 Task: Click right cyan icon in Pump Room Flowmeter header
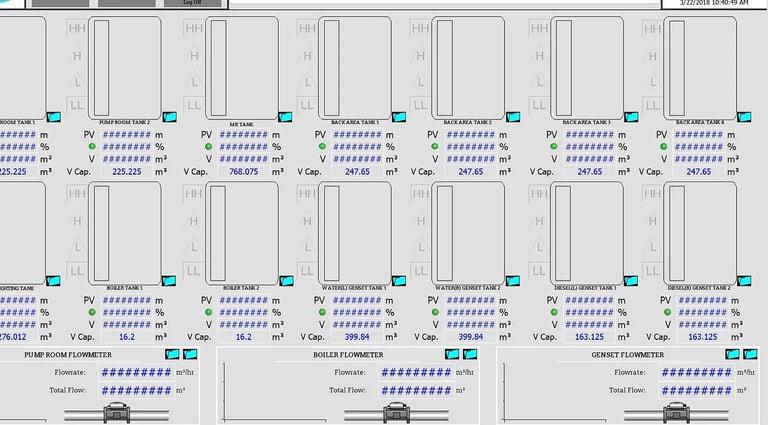(190, 354)
